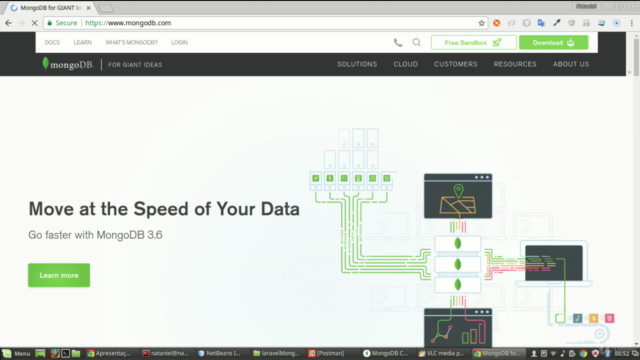This screenshot has width=640, height=360.
Task: Click the network tray icon
Action: click(553, 353)
